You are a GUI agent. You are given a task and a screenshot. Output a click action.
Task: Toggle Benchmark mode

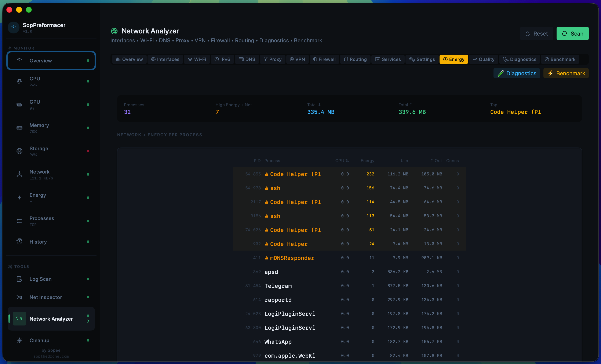pyautogui.click(x=566, y=73)
